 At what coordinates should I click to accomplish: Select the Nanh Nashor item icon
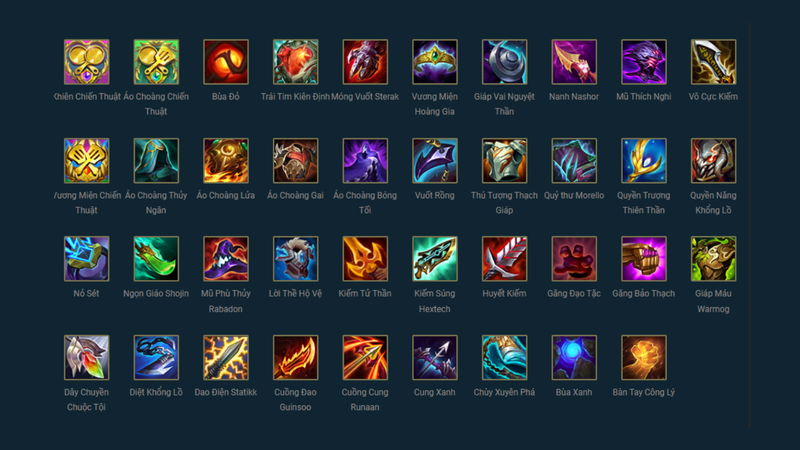(x=574, y=62)
